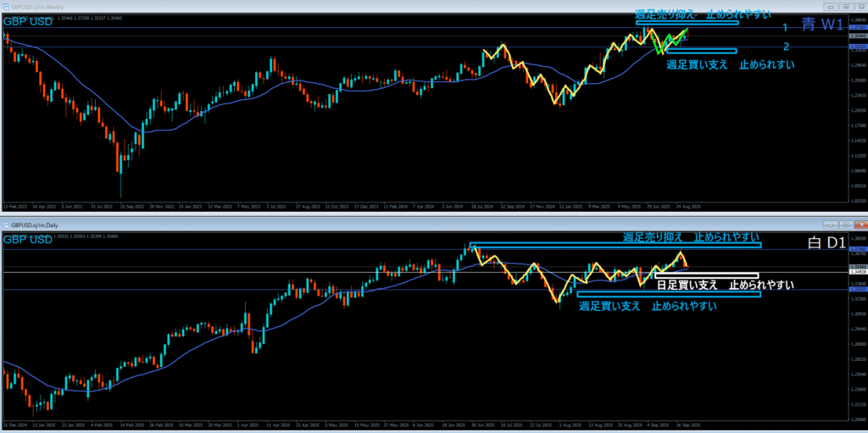Click '週足売り抑え 止められやすい' text in Daily chart
Image resolution: width=868 pixels, height=433 pixels.
click(x=691, y=237)
